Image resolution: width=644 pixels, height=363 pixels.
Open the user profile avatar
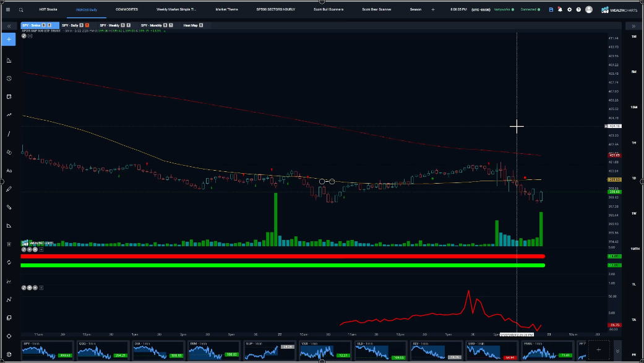coord(588,9)
